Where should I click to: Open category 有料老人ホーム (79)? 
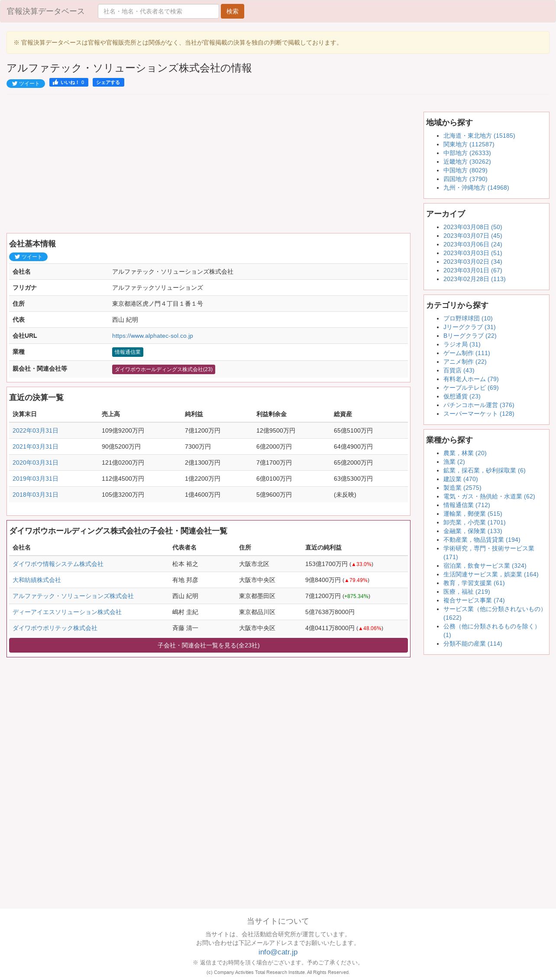tap(471, 379)
